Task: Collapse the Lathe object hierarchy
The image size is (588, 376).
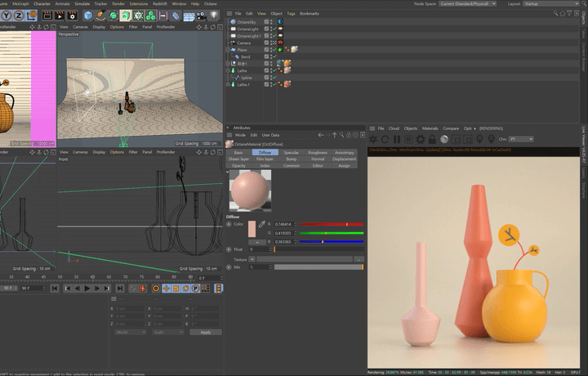Action: (x=228, y=70)
